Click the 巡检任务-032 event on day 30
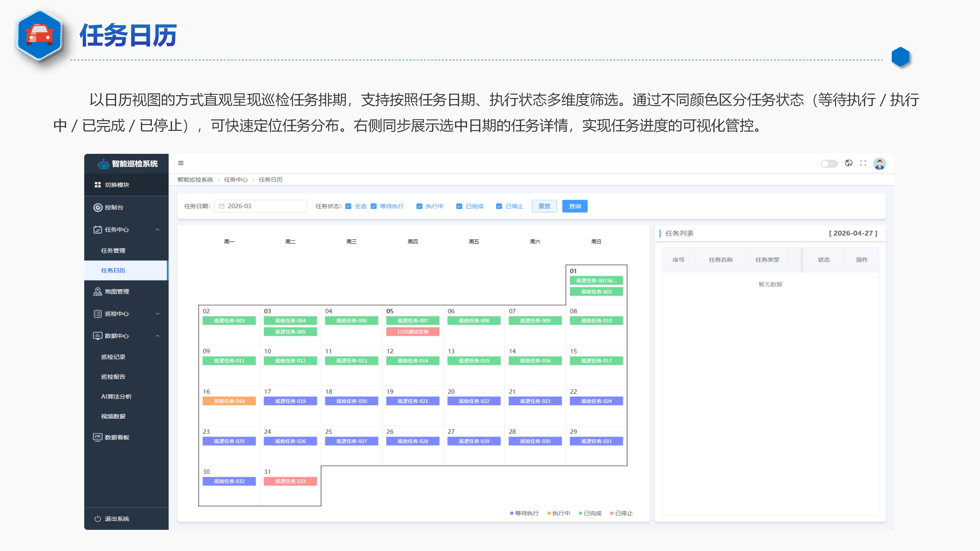Viewport: 980px width, 551px height. tap(229, 481)
